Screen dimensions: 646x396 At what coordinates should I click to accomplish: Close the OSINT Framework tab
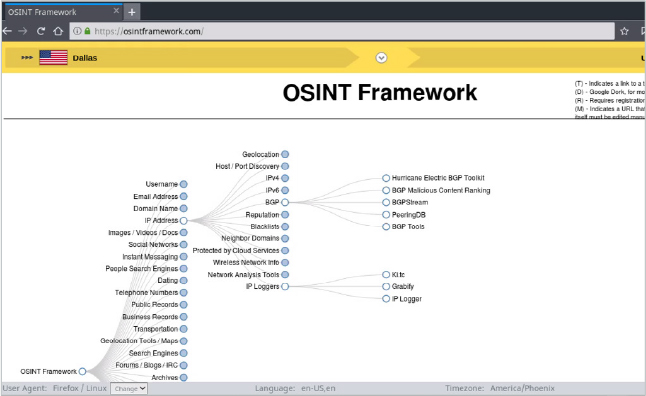(x=116, y=11)
